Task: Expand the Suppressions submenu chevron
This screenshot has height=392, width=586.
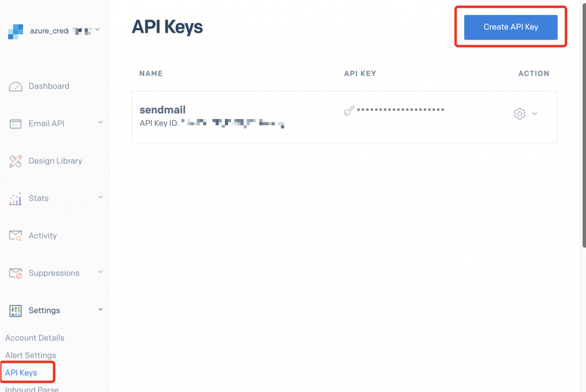Action: pyautogui.click(x=100, y=272)
